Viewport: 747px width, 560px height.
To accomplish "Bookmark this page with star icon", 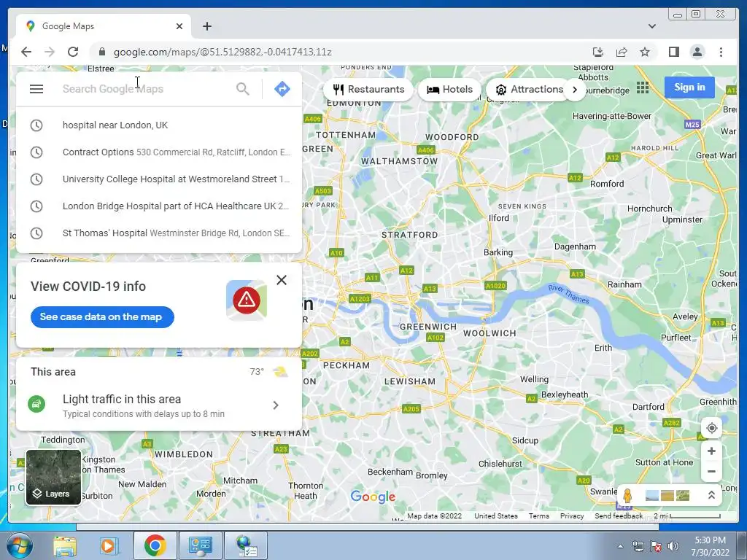I will coord(645,52).
